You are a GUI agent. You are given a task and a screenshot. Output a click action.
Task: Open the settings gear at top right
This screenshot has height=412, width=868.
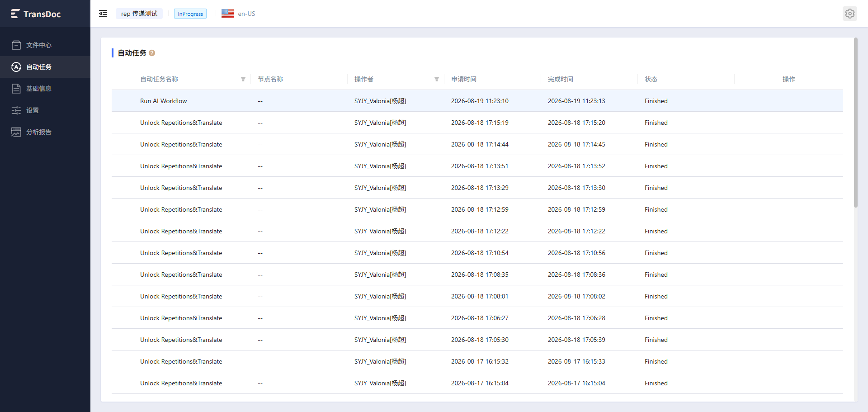pyautogui.click(x=850, y=14)
